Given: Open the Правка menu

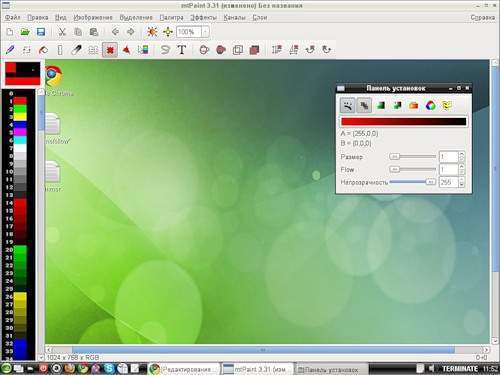Looking at the screenshot, I should (x=38, y=17).
